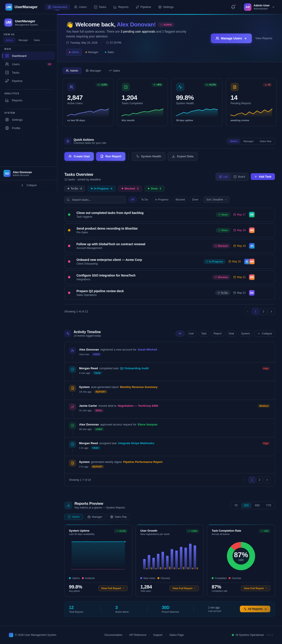Click the Quick Actions lightning icon

(68, 141)
